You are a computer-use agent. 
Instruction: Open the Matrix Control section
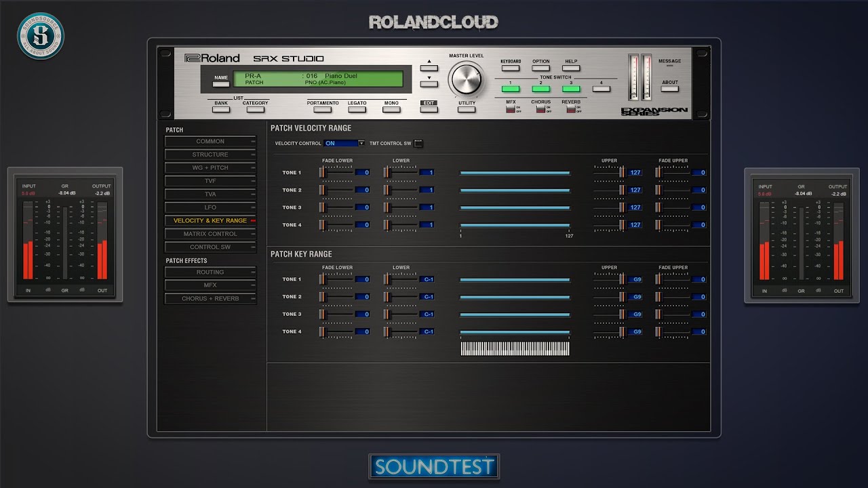[210, 234]
